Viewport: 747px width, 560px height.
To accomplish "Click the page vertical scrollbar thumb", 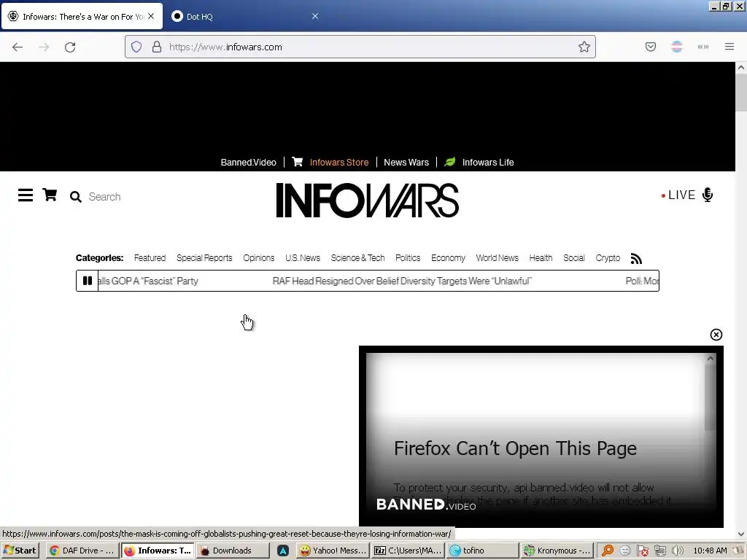I will point(741,93).
